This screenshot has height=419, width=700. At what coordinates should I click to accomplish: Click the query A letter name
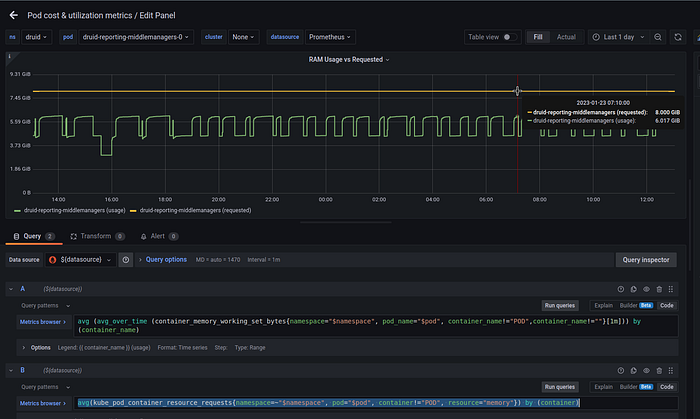pyautogui.click(x=23, y=289)
